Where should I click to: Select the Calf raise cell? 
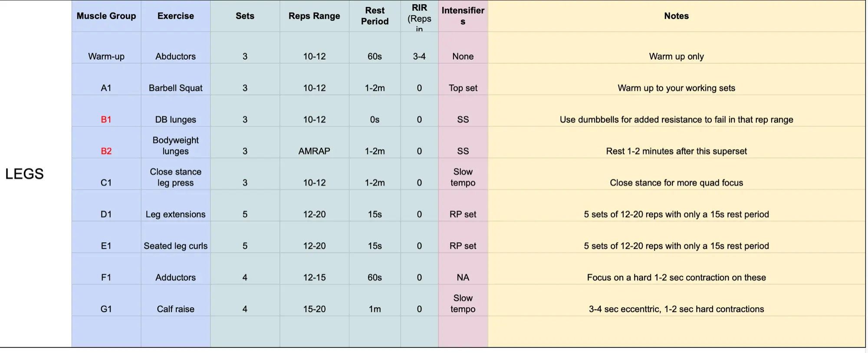coord(175,309)
